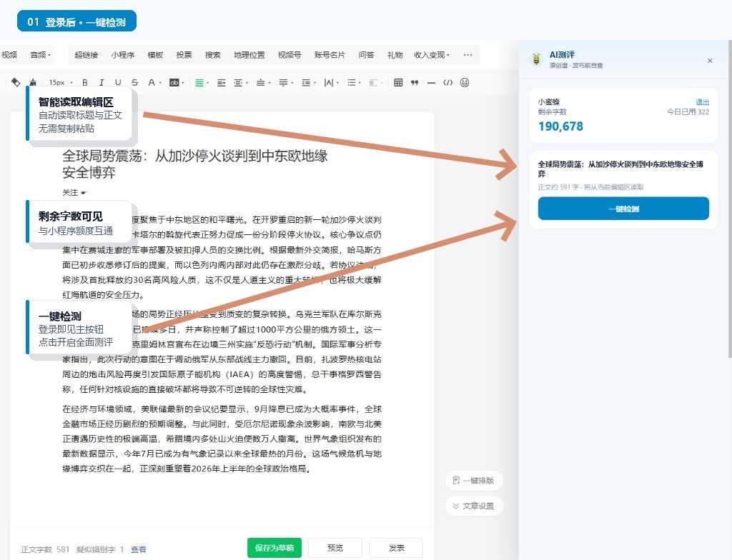The width and height of the screenshot is (732, 560).
Task: Choose the text background highlight tool
Action: (174, 83)
